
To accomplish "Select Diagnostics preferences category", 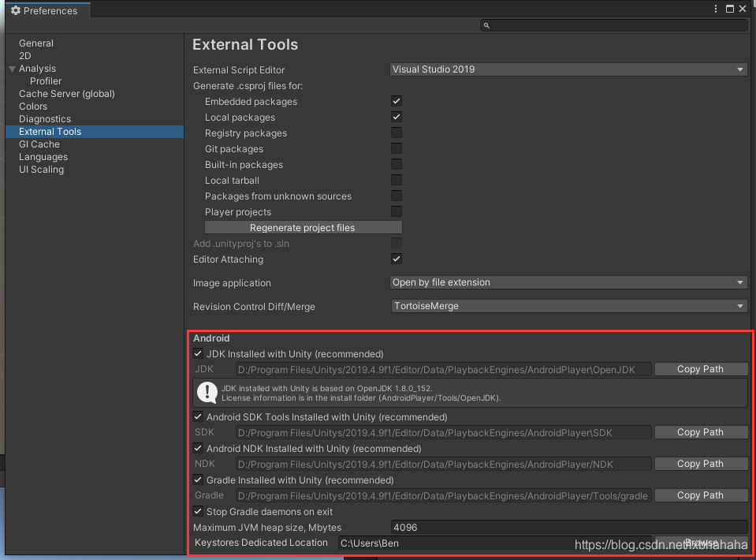I will point(45,118).
